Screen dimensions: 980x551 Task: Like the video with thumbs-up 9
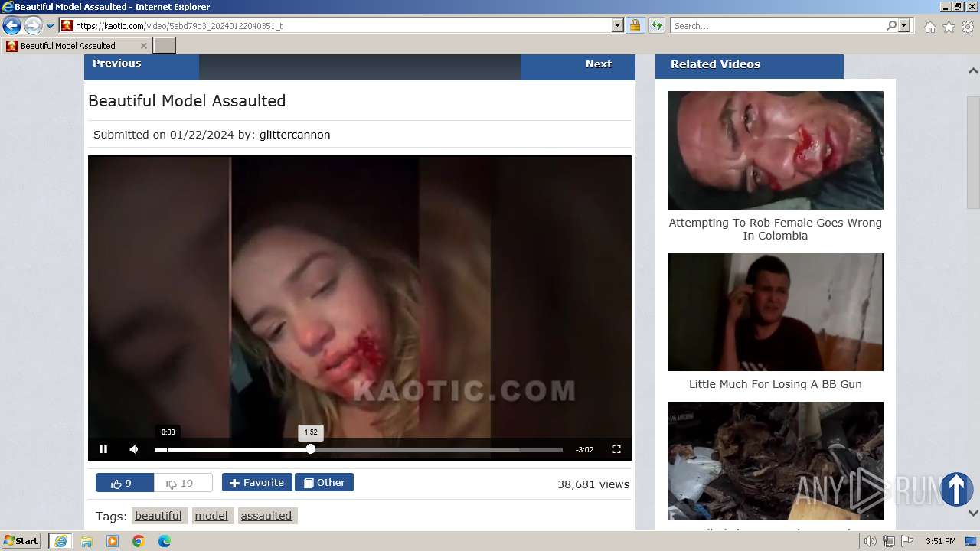pos(125,483)
